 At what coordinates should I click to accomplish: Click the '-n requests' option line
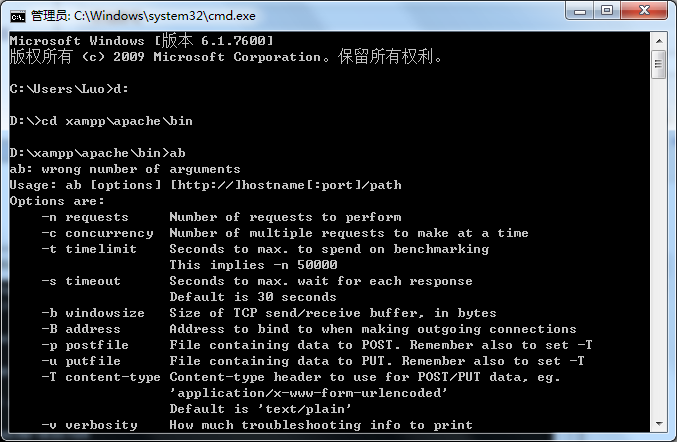pyautogui.click(x=221, y=217)
